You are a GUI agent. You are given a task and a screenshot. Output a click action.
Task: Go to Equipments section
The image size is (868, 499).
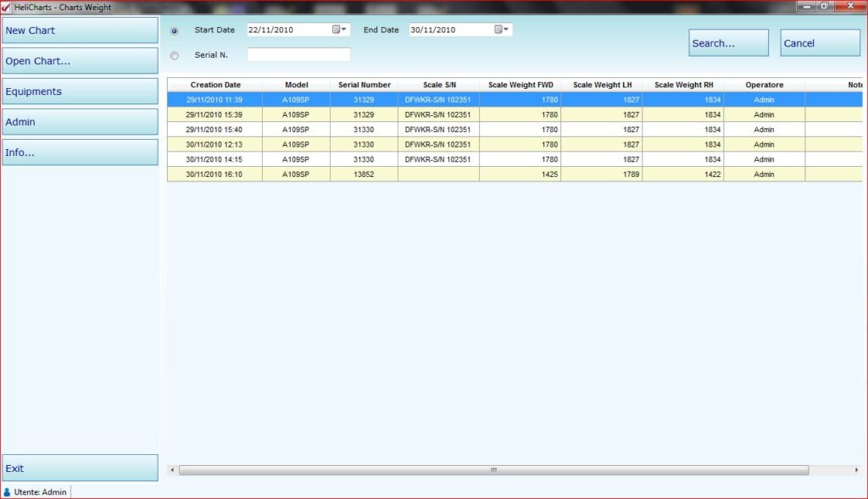pyautogui.click(x=80, y=91)
